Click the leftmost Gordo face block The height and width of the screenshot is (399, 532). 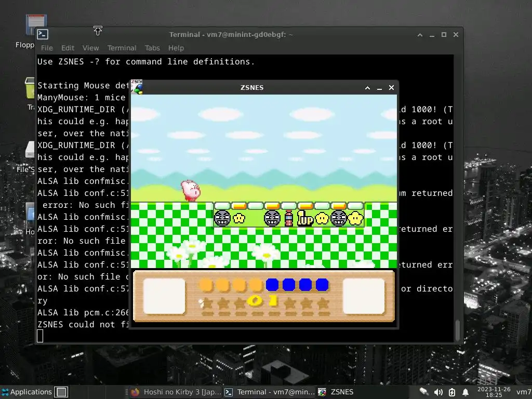click(x=222, y=218)
